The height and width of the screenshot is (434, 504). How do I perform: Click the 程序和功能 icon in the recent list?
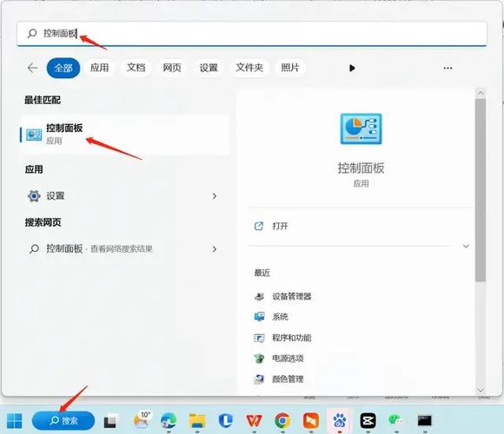pos(259,338)
